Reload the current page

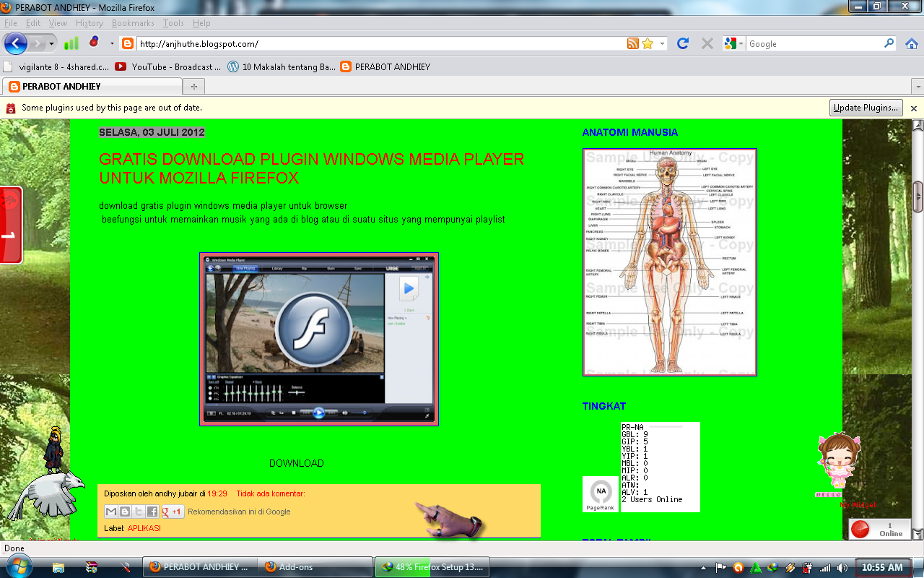tap(682, 43)
